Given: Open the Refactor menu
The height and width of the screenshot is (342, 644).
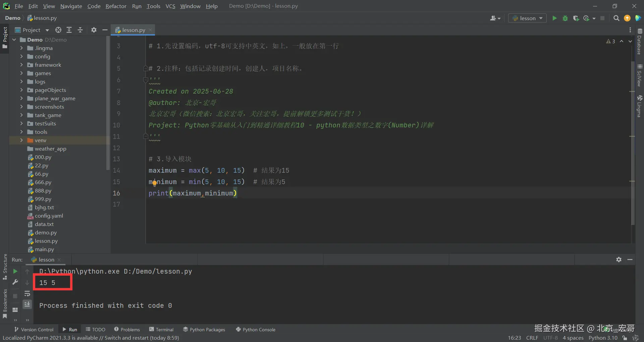Looking at the screenshot, I should [116, 6].
